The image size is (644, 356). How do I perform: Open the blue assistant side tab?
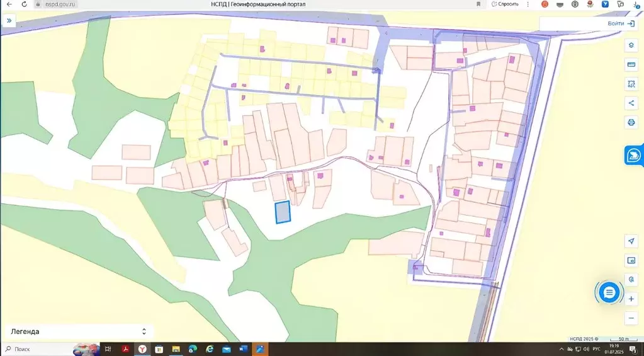click(634, 156)
